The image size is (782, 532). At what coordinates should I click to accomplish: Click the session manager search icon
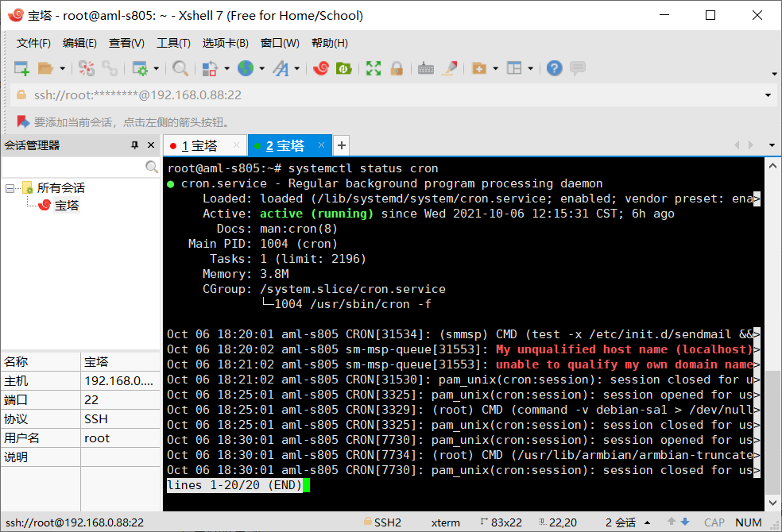(x=152, y=167)
